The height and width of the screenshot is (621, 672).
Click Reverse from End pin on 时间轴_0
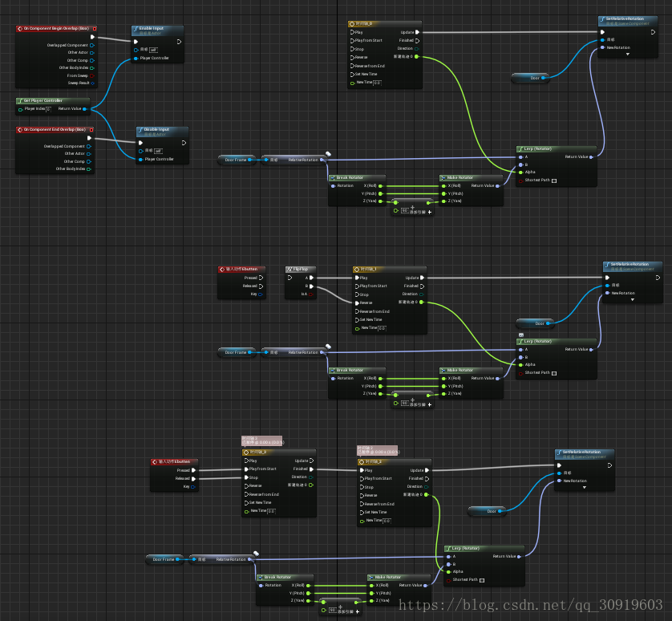coord(352,66)
